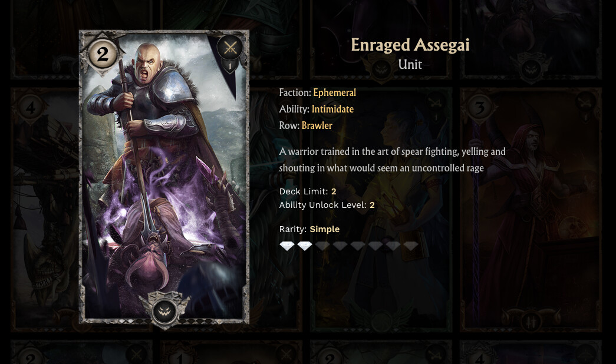Screen dimensions: 616x364
Task: Click the Ability Unlock Level value
Action: [372, 205]
